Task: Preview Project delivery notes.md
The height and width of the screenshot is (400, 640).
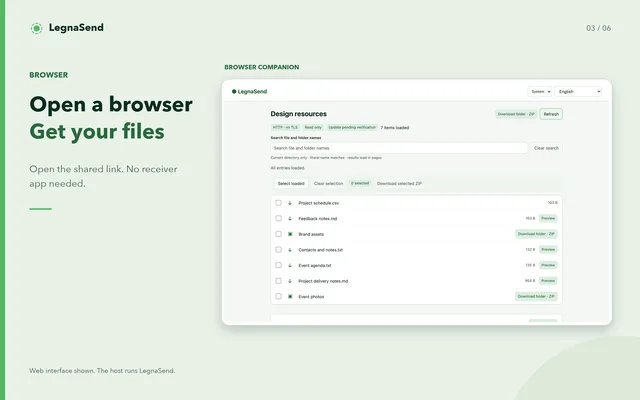Action: pyautogui.click(x=548, y=281)
